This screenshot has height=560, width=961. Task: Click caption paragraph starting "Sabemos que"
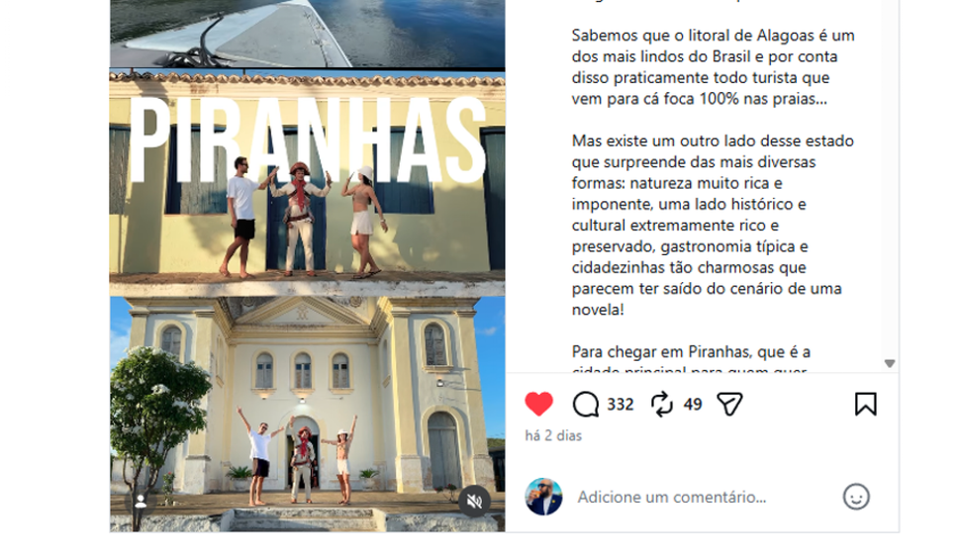(x=713, y=66)
